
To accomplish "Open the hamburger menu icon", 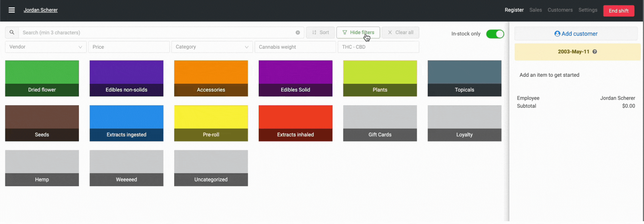I will coord(12,10).
